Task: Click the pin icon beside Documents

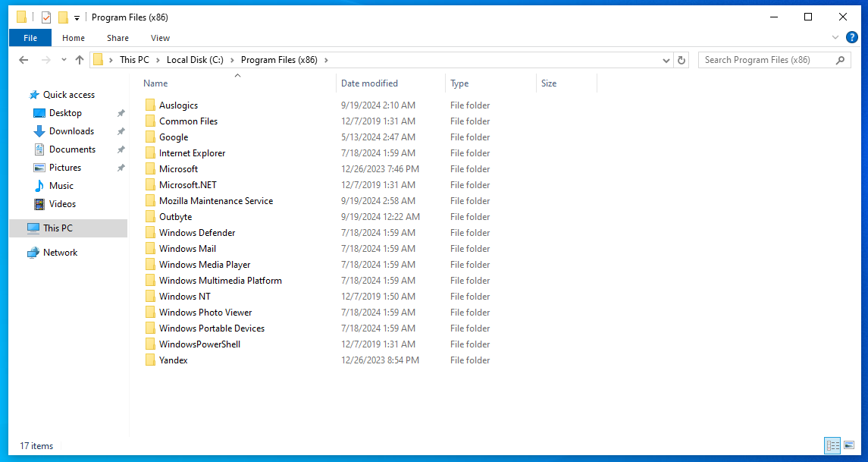Action: 121,149
